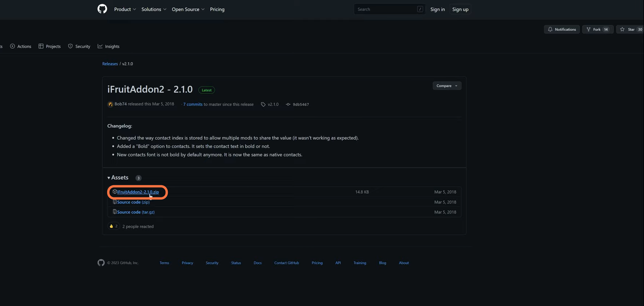Viewport: 644px width, 306px height.
Task: View the 7 commits since release
Action: click(193, 104)
